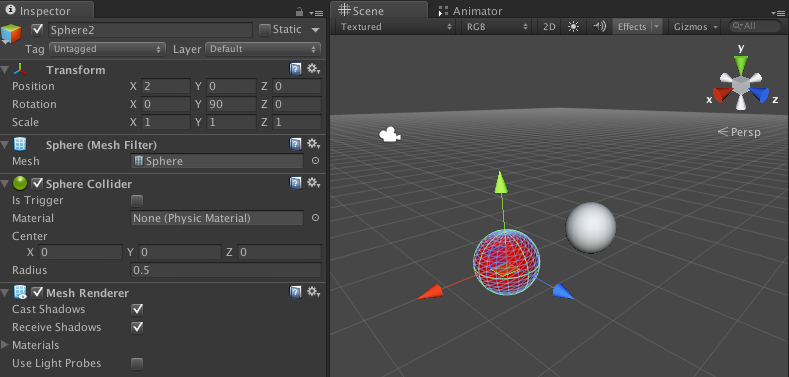Open Mesh Filter help reference
This screenshot has height=377, width=789.
point(296,144)
